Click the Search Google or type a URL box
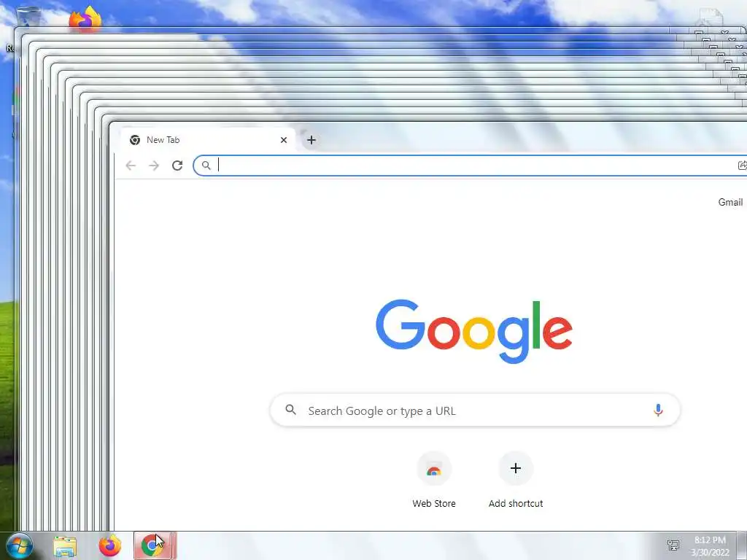 [475, 410]
